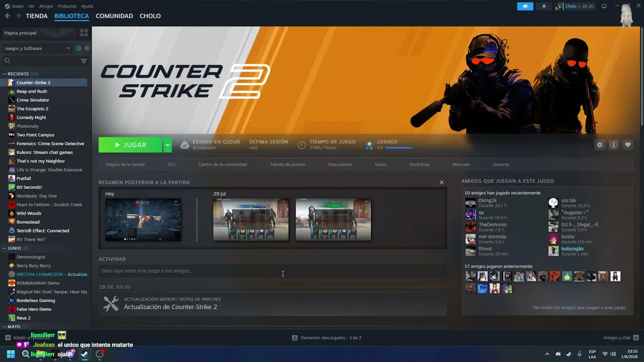Open the wrench patch notes icon
The width and height of the screenshot is (644, 362).
coord(111,303)
